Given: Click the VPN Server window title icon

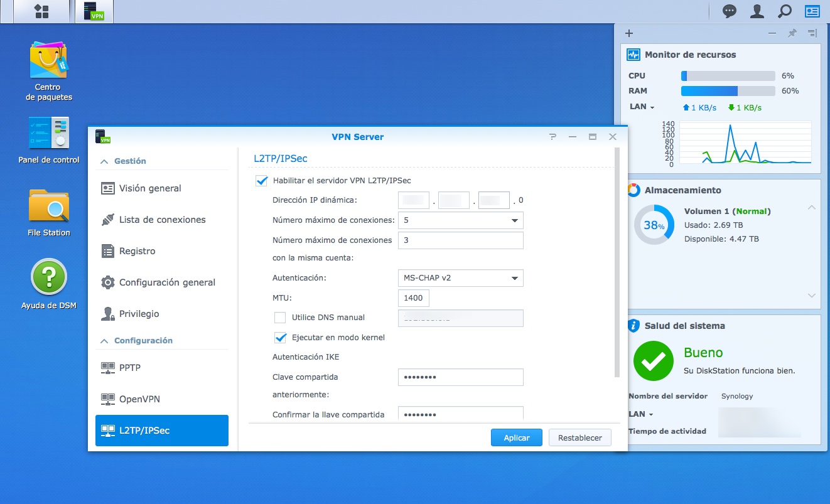Looking at the screenshot, I should (x=102, y=136).
